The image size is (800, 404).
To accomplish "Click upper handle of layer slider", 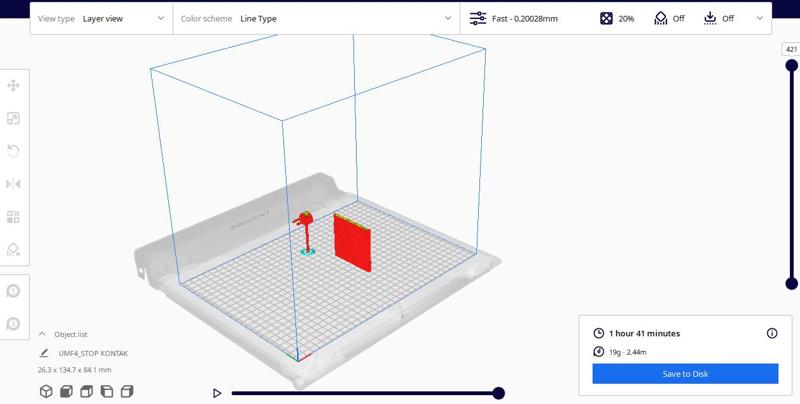I will (x=791, y=65).
